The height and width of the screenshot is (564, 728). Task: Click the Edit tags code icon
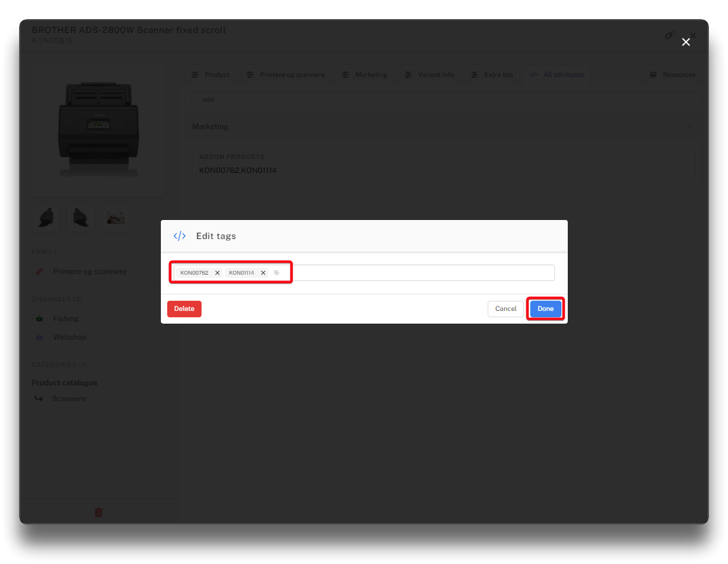179,236
